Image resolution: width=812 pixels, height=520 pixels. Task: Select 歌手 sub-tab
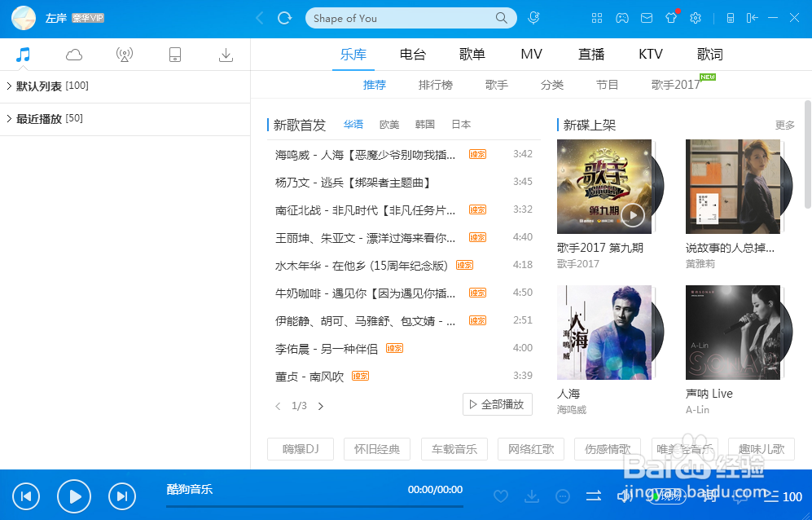point(497,85)
